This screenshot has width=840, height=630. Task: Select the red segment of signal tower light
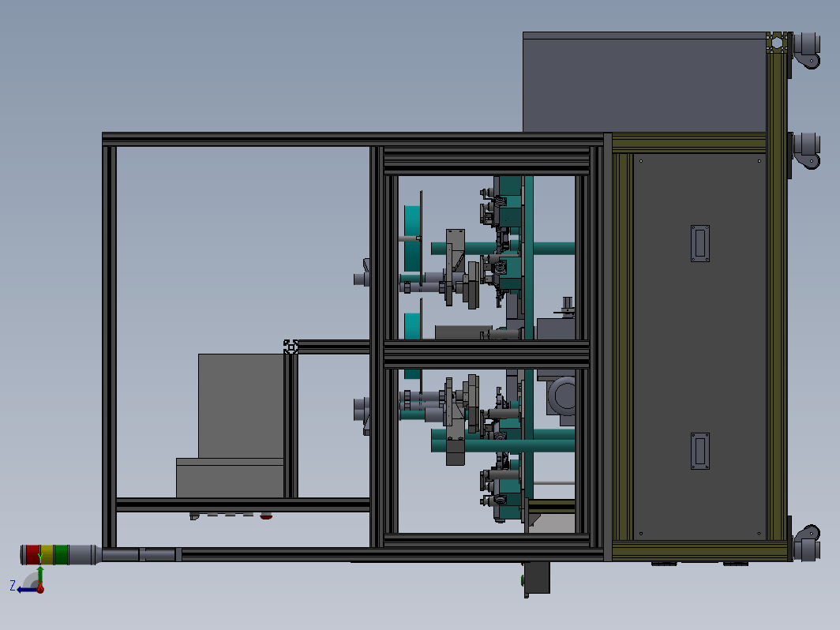coord(32,555)
